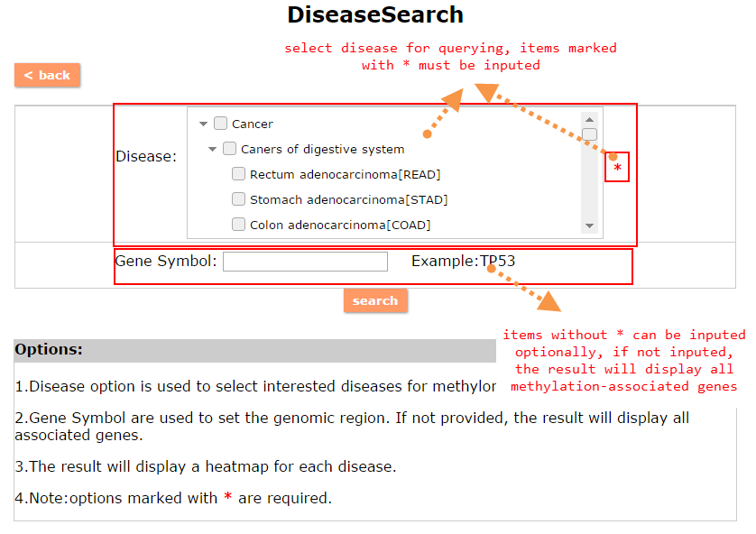The width and height of the screenshot is (756, 534).
Task: Click the disease list scrollbar thumb
Action: point(589,134)
